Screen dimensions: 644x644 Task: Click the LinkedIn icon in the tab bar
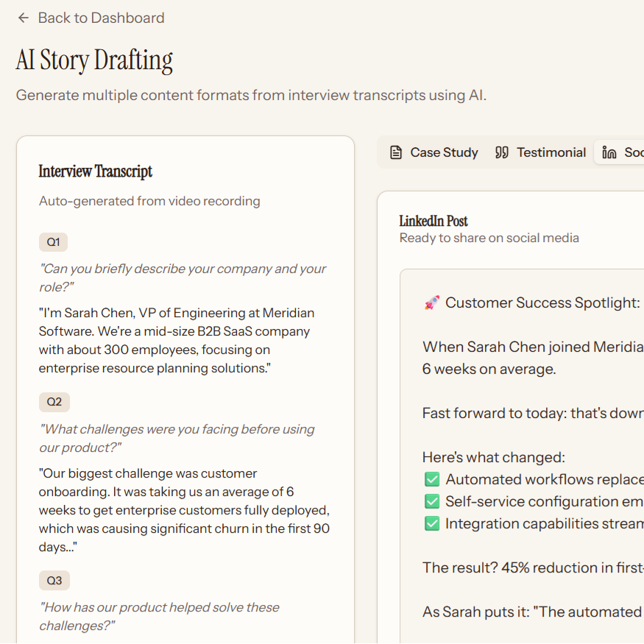tap(609, 152)
